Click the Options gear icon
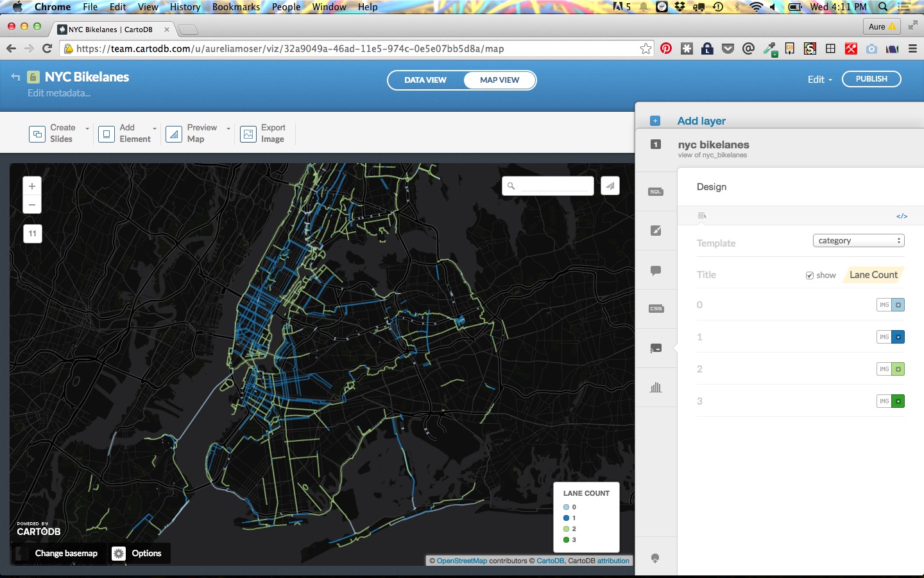Screen dimensions: 924x578 pyautogui.click(x=119, y=554)
